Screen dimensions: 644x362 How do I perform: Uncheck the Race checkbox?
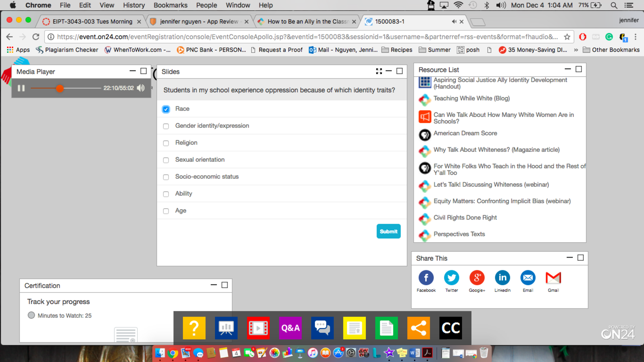point(166,109)
